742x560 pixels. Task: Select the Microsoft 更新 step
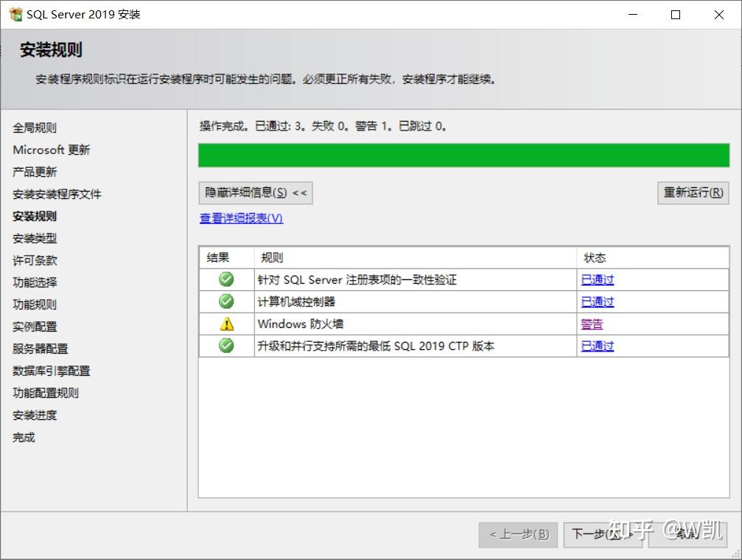click(51, 150)
